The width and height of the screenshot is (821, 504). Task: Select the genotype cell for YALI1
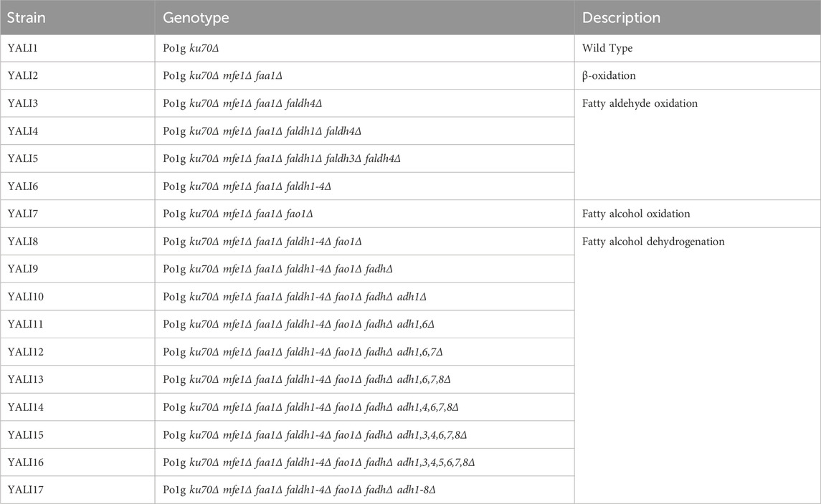(x=194, y=49)
